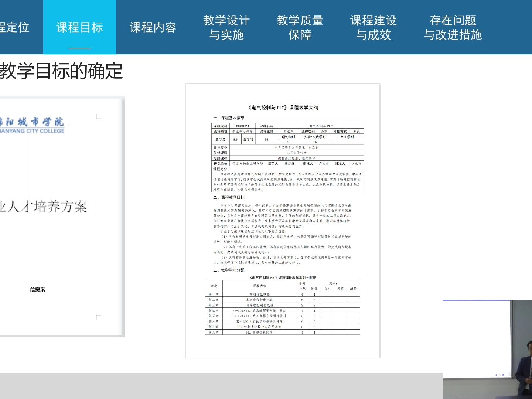This screenshot has width=532, height=399.
Task: Click the slide heading 教学目标的确定
Action: pos(61,71)
